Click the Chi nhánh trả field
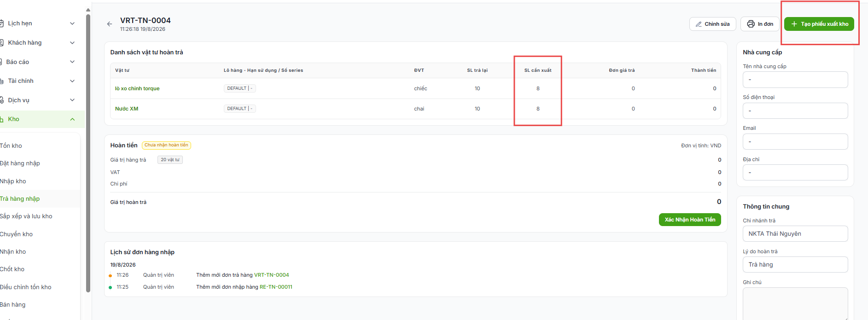868x320 pixels. tap(795, 234)
